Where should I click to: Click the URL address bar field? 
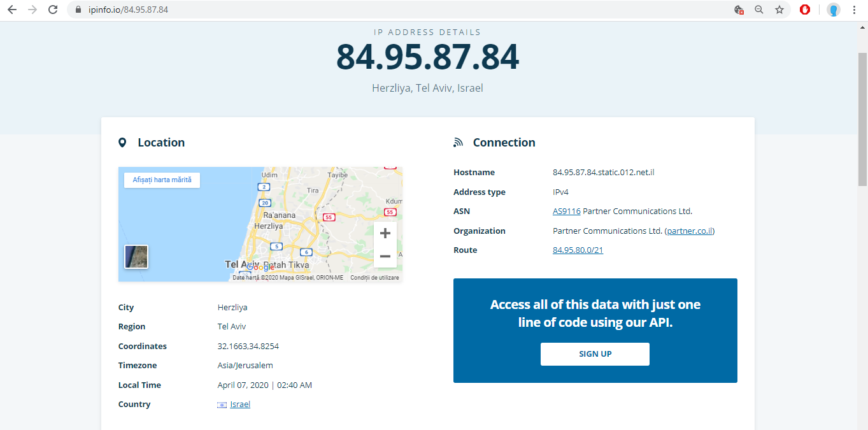pyautogui.click(x=408, y=10)
